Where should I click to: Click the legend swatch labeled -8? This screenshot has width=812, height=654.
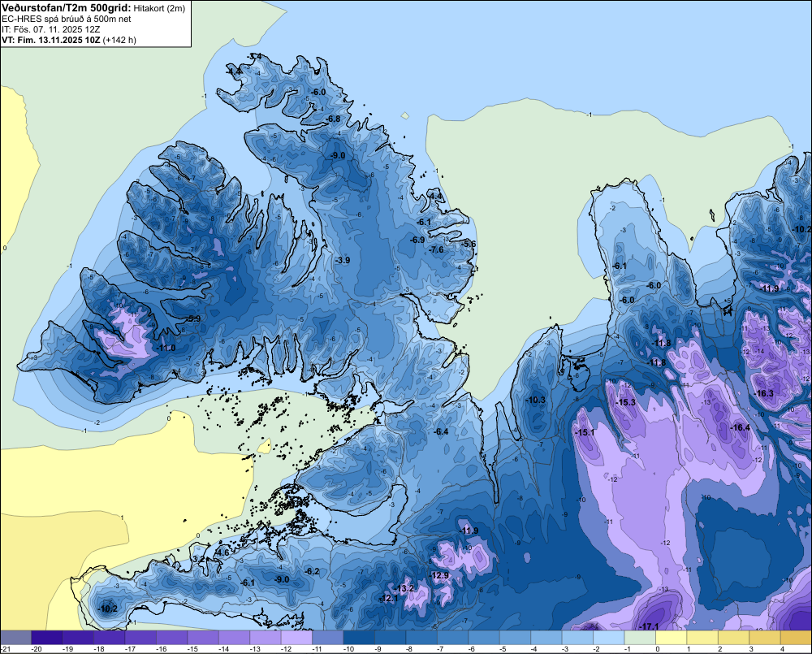point(421,637)
